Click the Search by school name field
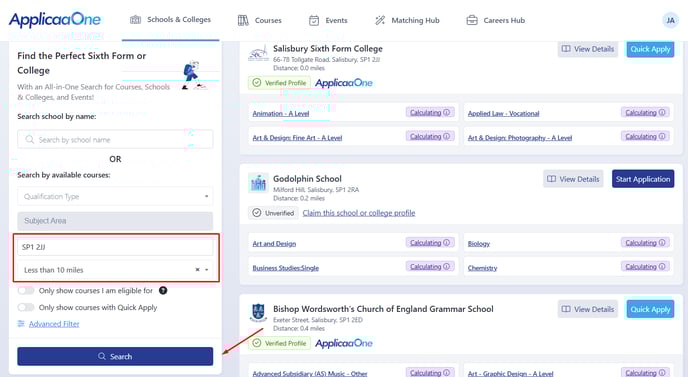 115,139
